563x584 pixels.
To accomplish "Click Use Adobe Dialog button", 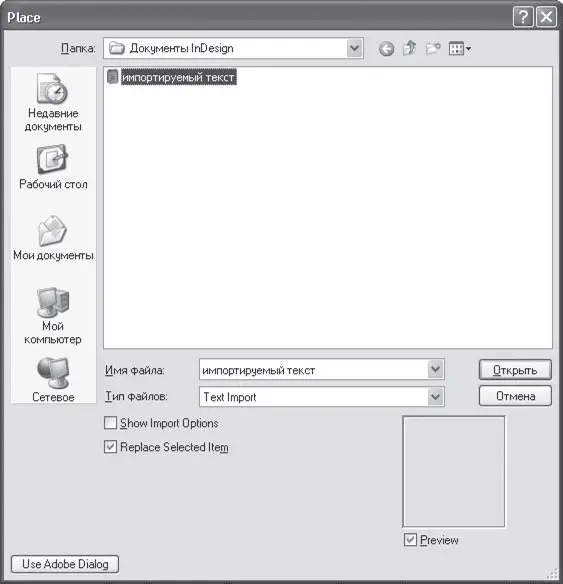I will tap(65, 564).
